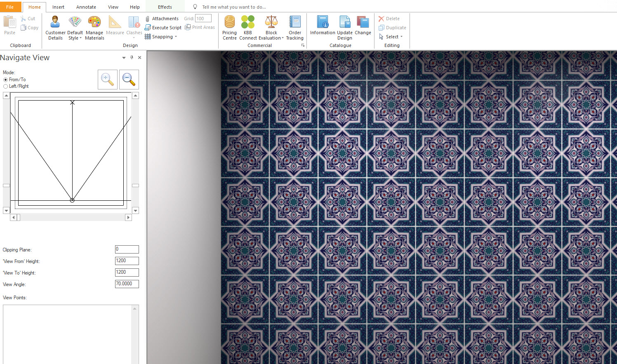
Task: Switch to the Insert tab
Action: point(58,7)
